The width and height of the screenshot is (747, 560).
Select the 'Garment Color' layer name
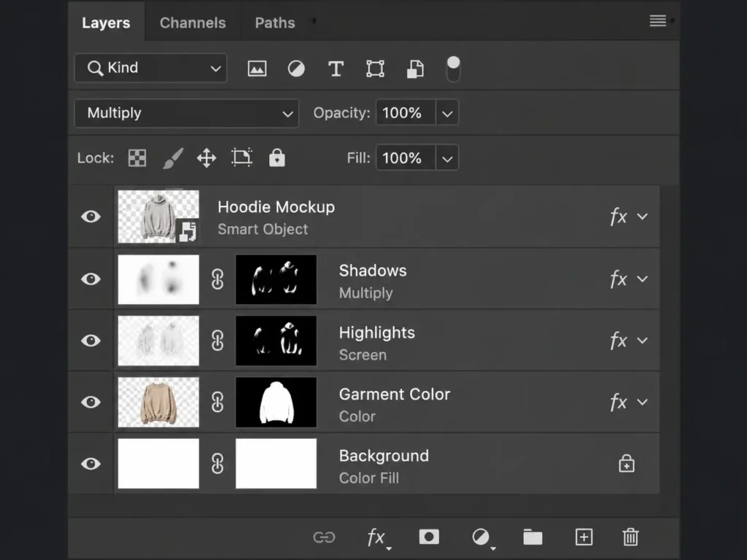coord(395,394)
